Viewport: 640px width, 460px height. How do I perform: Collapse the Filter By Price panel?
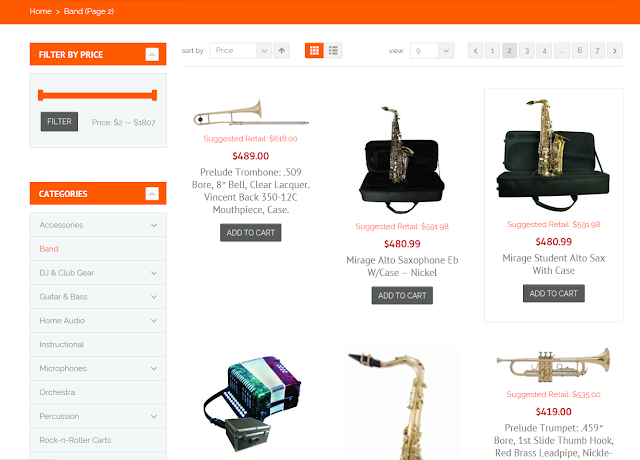click(x=152, y=54)
